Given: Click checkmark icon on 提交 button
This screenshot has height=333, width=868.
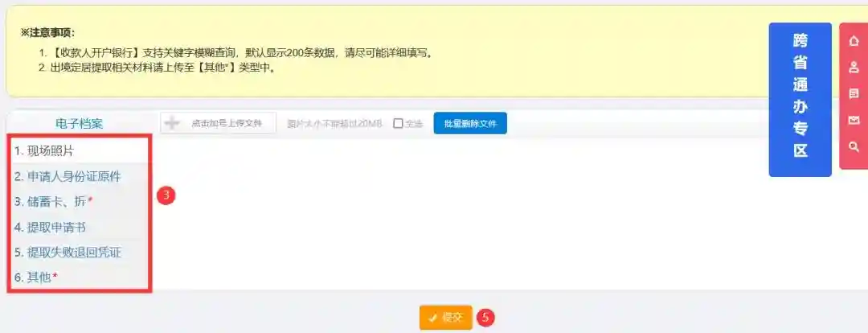Looking at the screenshot, I should 433,318.
